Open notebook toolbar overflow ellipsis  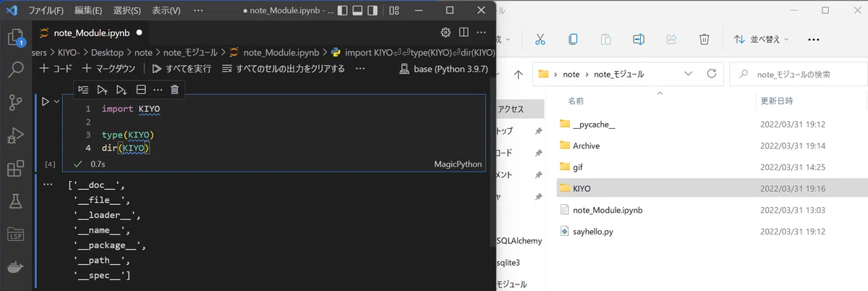(359, 68)
